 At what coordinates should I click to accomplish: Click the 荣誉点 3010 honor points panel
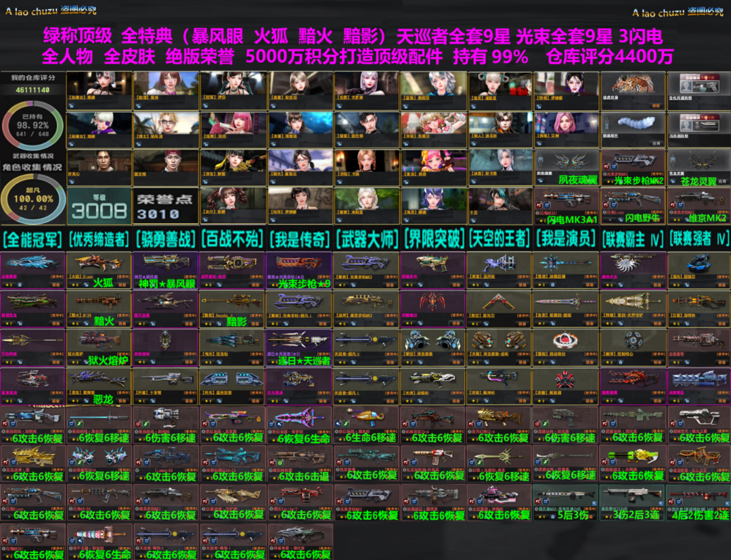[x=166, y=206]
